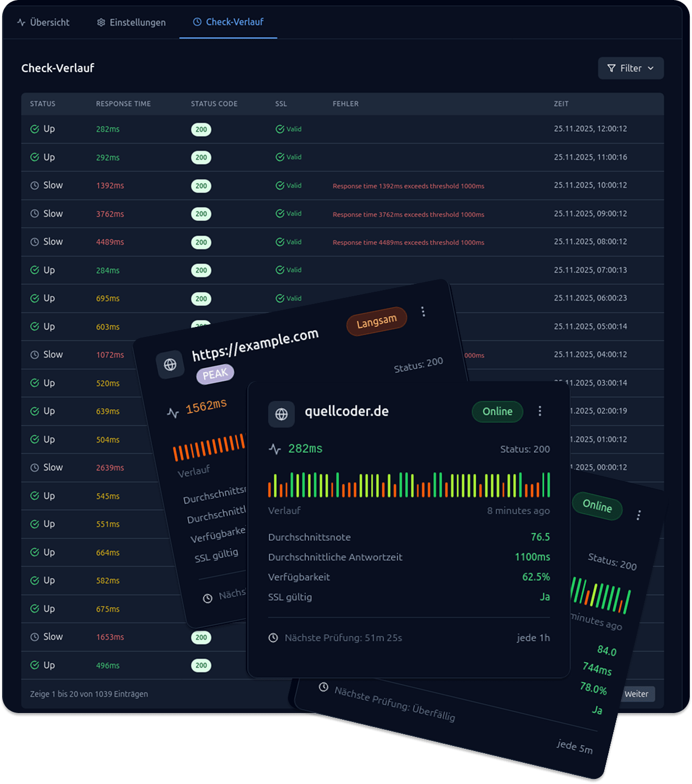Click the clock icon beside Nächste Prüfung Überfällig

click(323, 688)
